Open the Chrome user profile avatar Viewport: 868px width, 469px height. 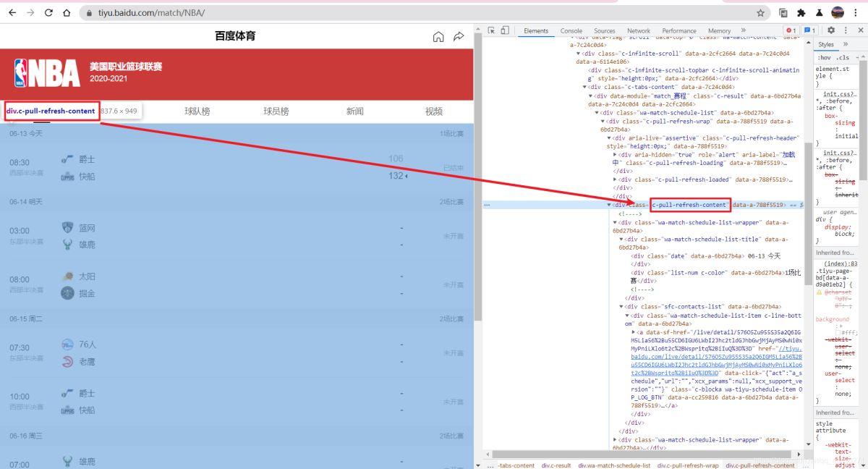coord(838,12)
